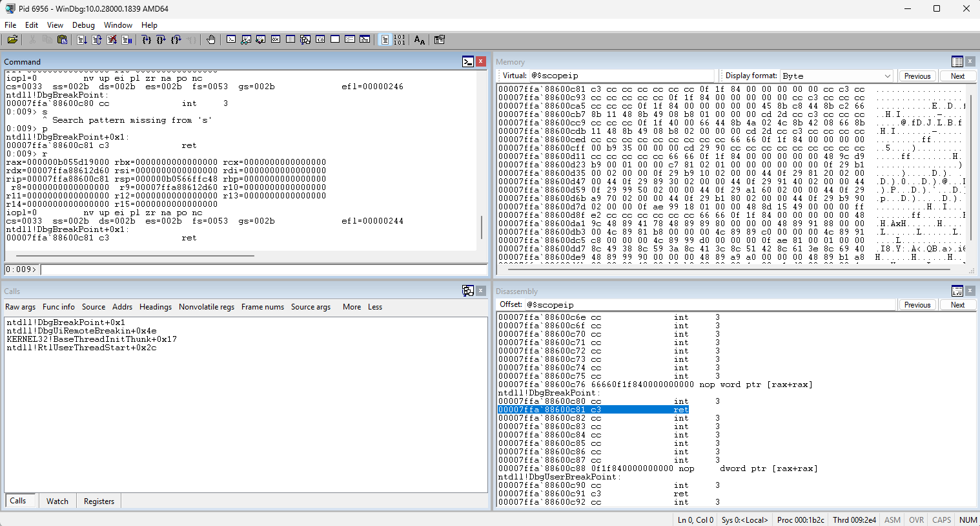Switch to the Registers tab
The width and height of the screenshot is (980, 526).
99,501
